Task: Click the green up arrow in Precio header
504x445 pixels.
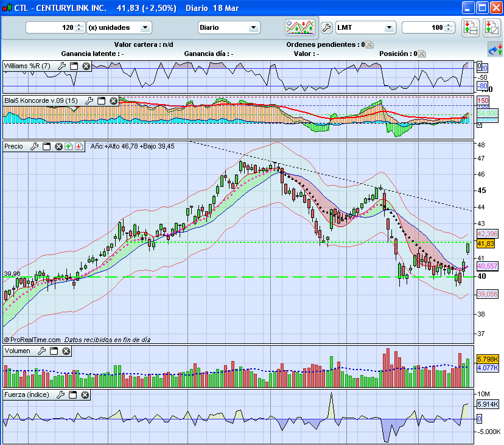Action: (68, 147)
